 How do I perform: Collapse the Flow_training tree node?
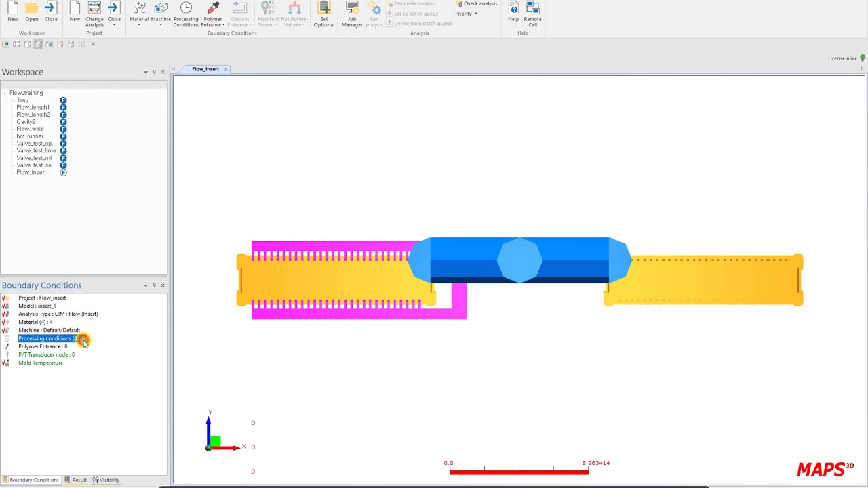(5, 93)
